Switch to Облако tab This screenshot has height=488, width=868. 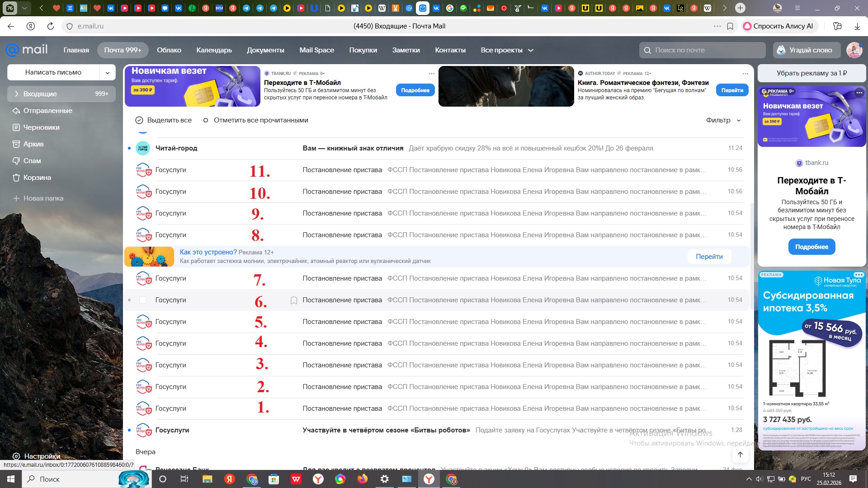[x=169, y=50]
